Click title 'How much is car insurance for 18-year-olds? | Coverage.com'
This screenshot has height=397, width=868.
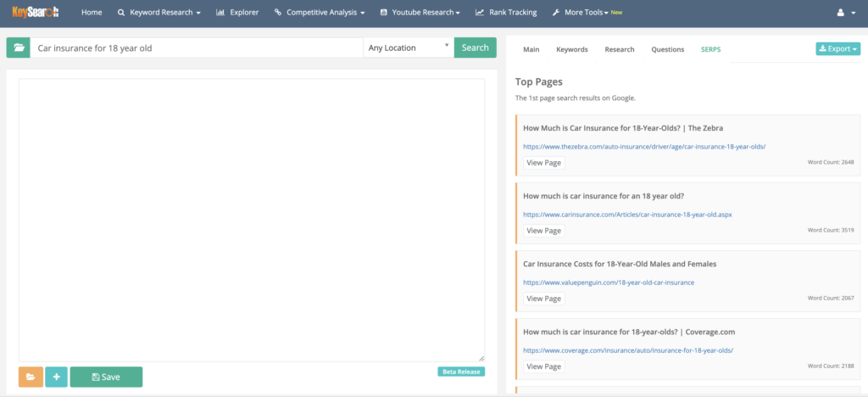[629, 332]
